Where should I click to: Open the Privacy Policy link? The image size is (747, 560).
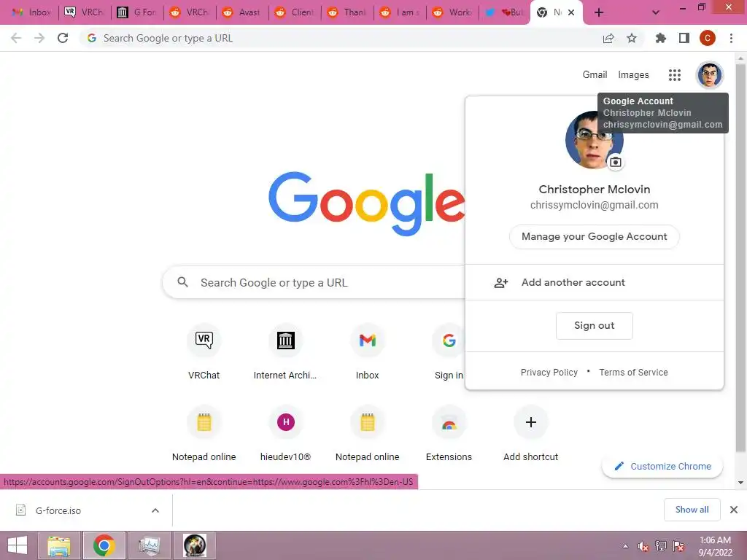point(549,373)
